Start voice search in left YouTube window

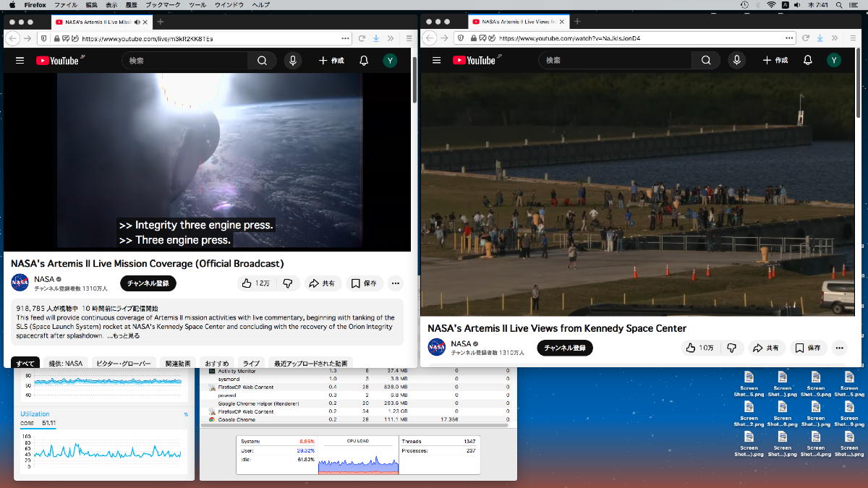coord(293,61)
